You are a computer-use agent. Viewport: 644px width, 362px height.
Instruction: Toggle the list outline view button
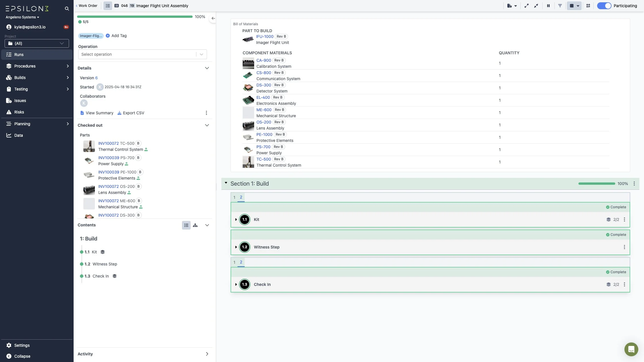(x=108, y=6)
